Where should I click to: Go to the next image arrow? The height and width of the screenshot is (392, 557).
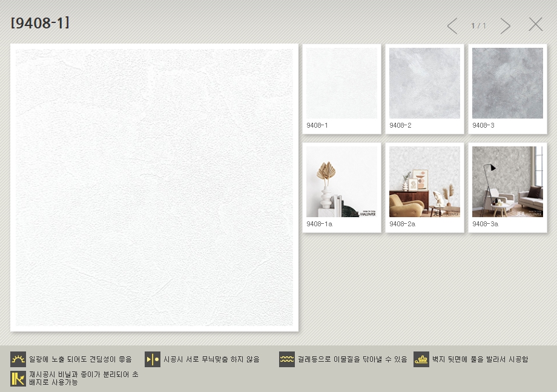506,25
